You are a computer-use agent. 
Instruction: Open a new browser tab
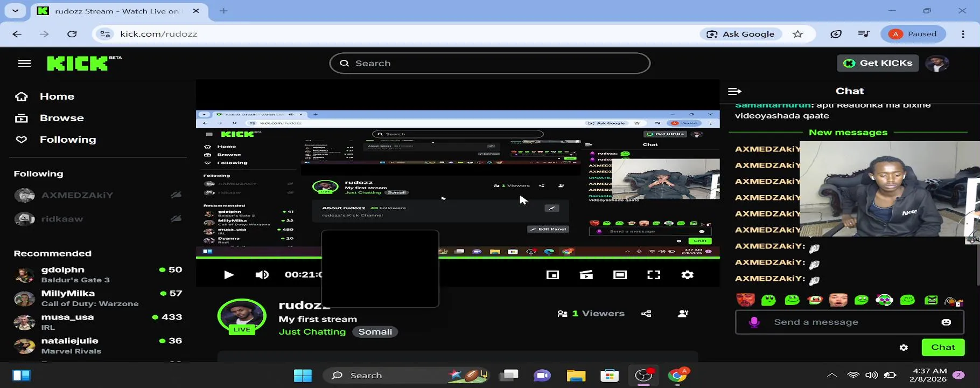point(223,11)
